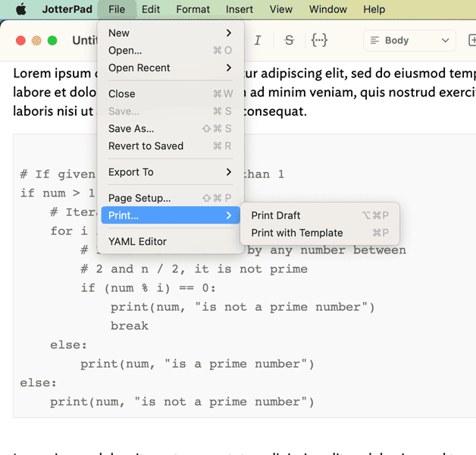
Task: Open the JotterPad application menu
Action: click(x=67, y=9)
